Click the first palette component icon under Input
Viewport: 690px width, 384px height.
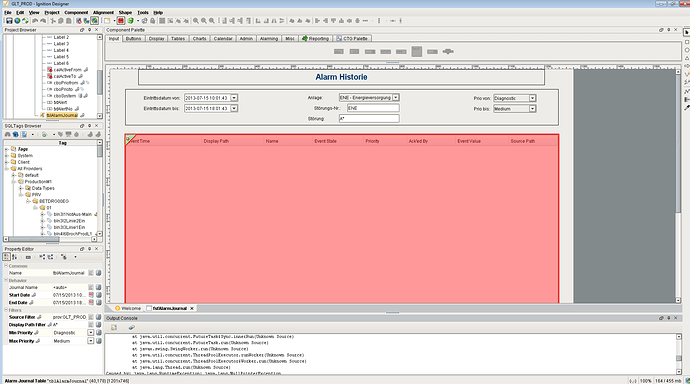[338, 51]
